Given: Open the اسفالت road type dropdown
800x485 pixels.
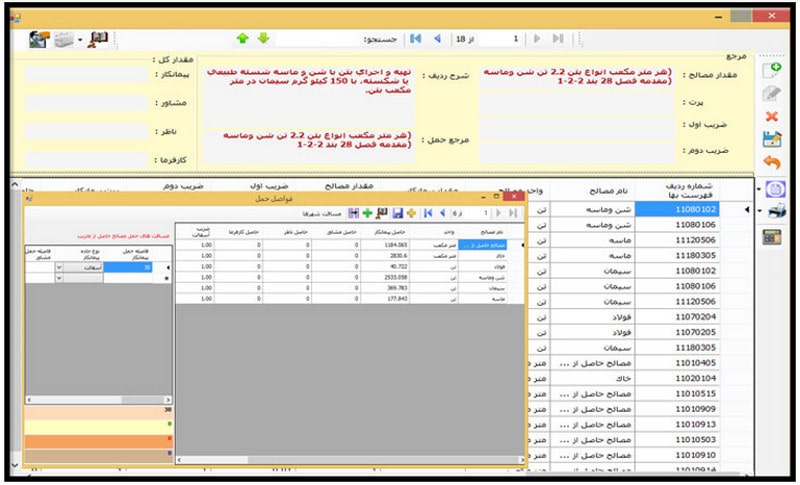Looking at the screenshot, I should tap(59, 267).
